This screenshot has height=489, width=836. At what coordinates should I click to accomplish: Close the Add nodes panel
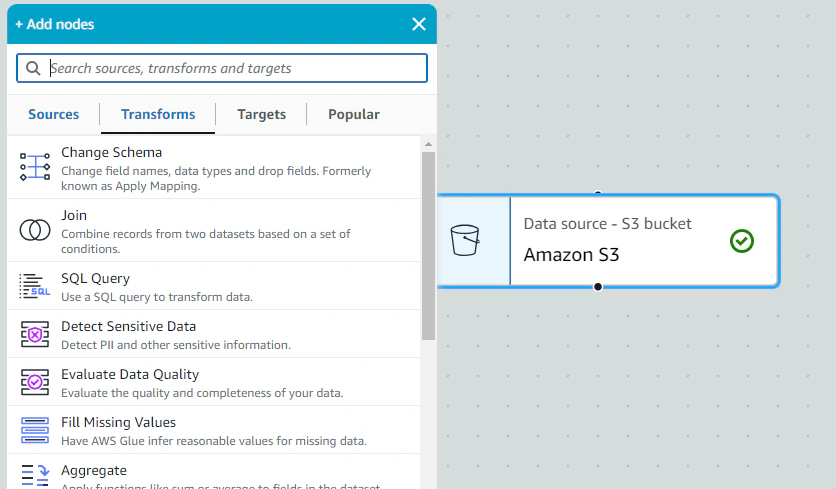(419, 24)
